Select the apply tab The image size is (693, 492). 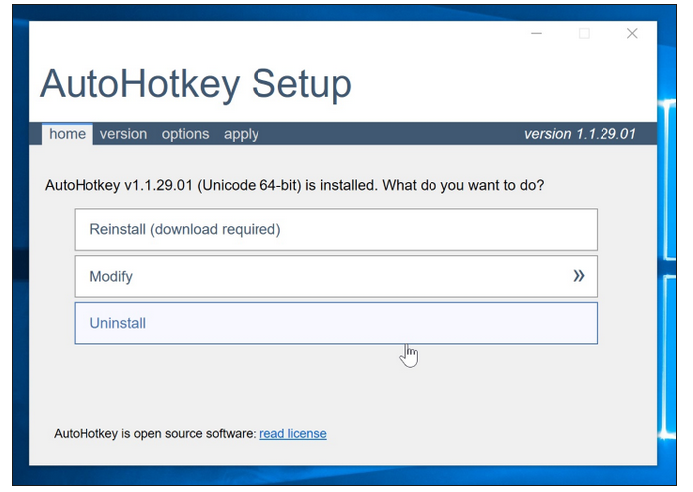click(x=241, y=134)
